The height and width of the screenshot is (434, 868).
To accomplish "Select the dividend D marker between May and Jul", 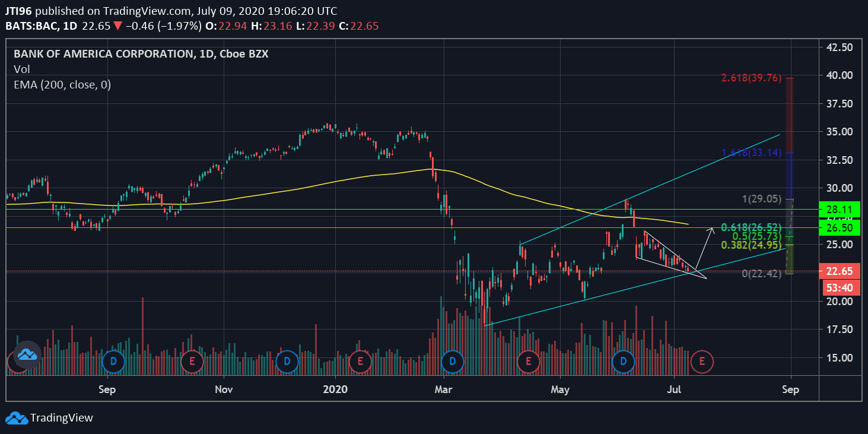I will [623, 360].
